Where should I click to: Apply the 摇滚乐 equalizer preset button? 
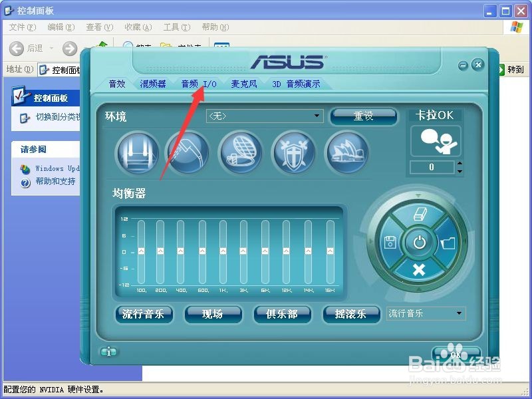[351, 314]
